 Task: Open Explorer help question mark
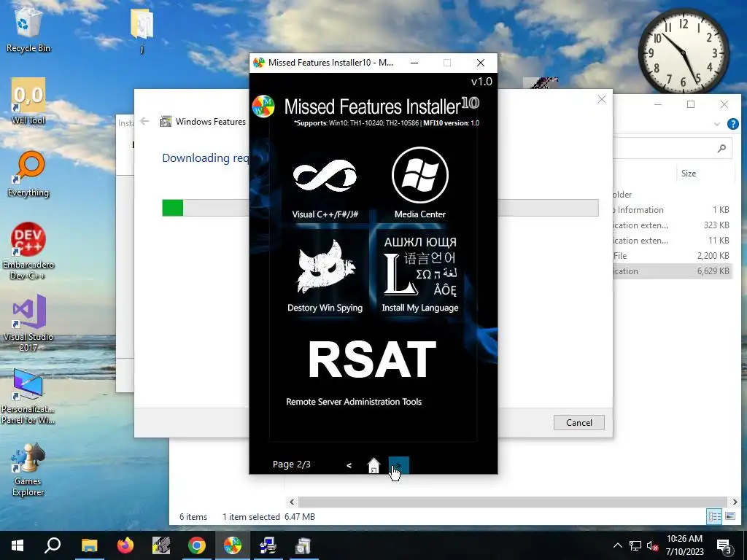point(732,124)
